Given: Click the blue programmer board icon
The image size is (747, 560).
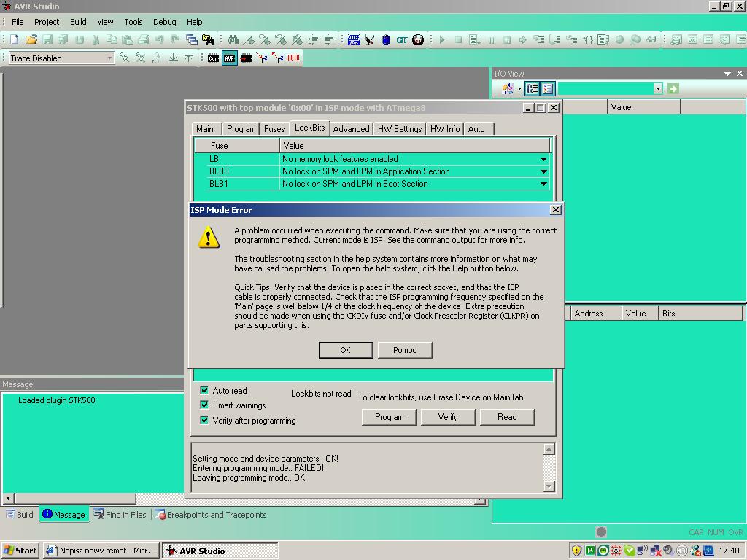Looking at the screenshot, I should click(x=354, y=40).
